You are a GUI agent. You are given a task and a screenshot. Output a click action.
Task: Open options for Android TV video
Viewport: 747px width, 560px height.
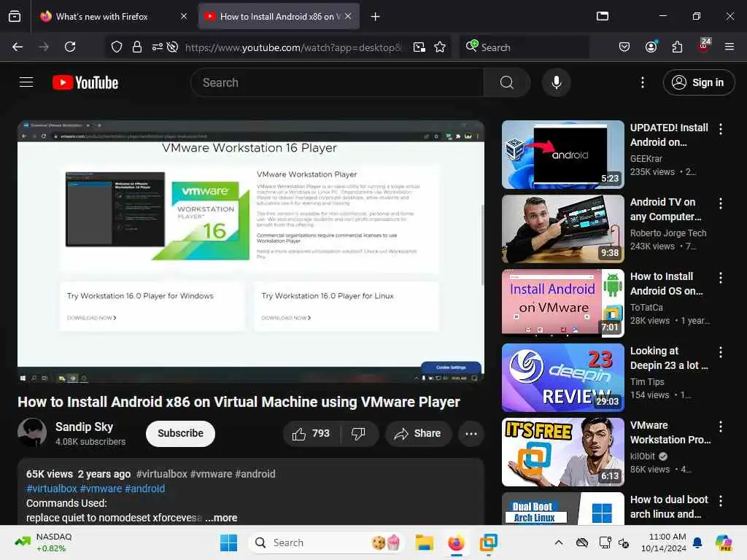(x=720, y=203)
